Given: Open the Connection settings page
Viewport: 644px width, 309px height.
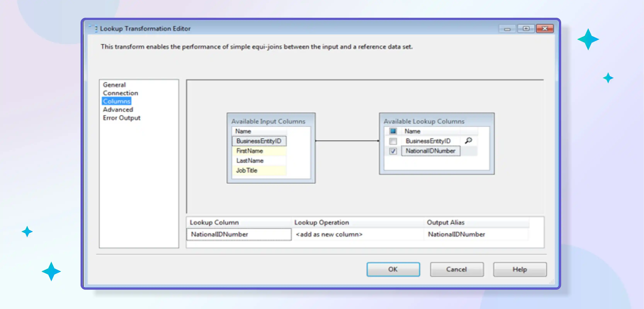Looking at the screenshot, I should coord(120,93).
